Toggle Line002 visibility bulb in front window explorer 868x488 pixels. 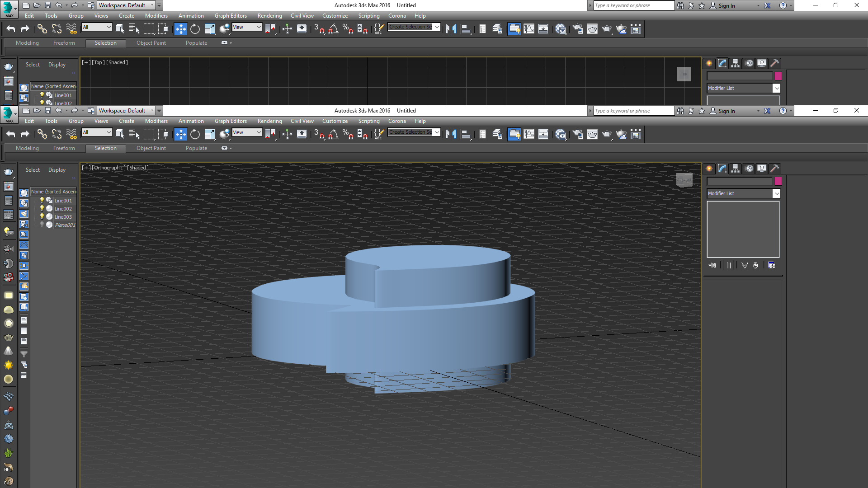click(42, 208)
